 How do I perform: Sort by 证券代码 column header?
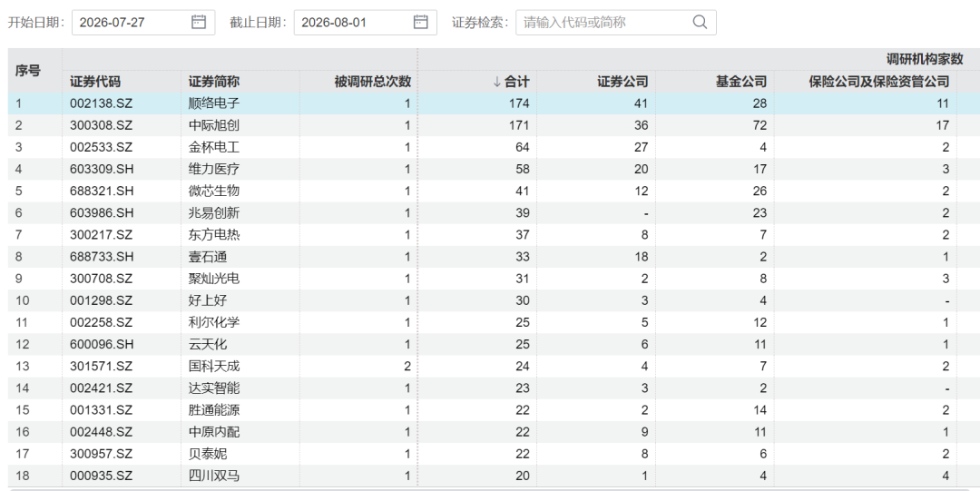[x=95, y=82]
